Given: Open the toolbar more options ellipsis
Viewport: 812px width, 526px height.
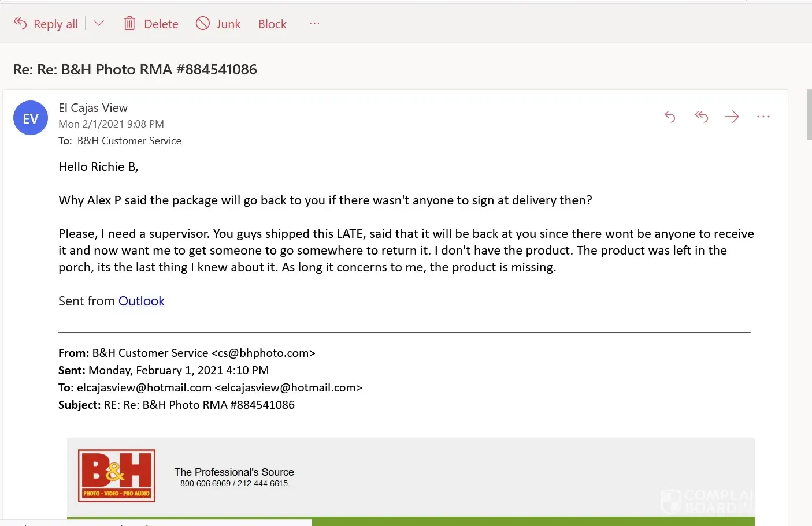Looking at the screenshot, I should 314,23.
